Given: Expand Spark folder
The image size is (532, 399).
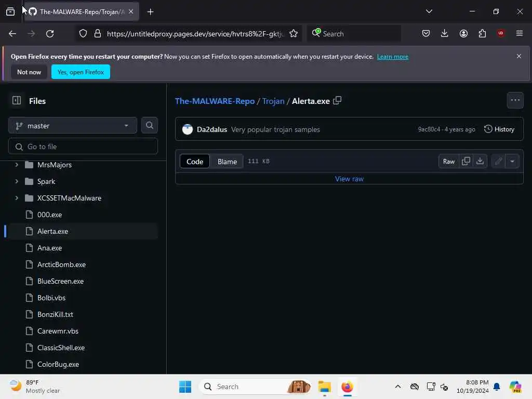Looking at the screenshot, I should [x=16, y=181].
